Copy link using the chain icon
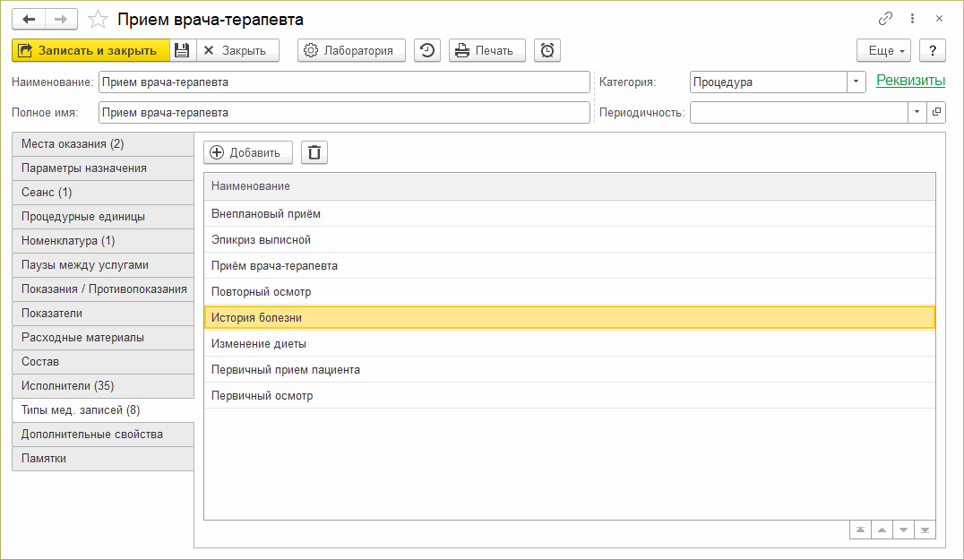 click(885, 19)
